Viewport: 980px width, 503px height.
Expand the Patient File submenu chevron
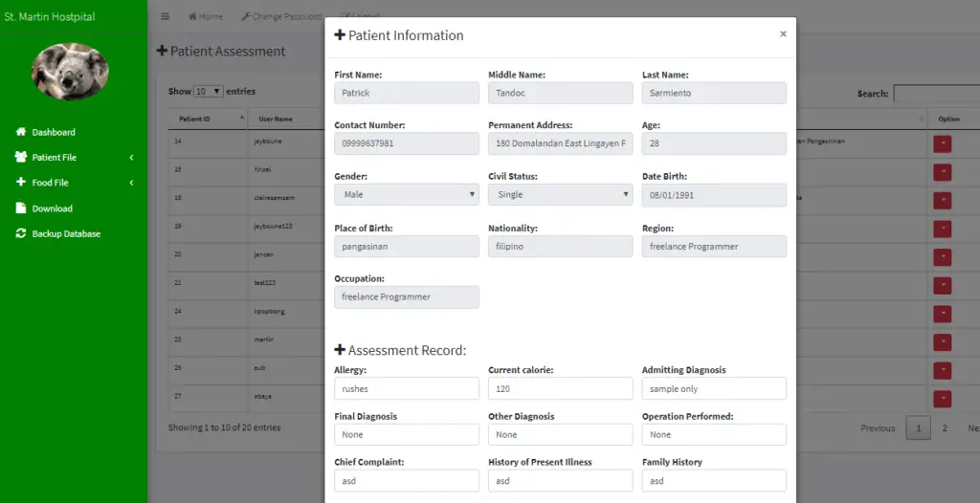point(131,158)
